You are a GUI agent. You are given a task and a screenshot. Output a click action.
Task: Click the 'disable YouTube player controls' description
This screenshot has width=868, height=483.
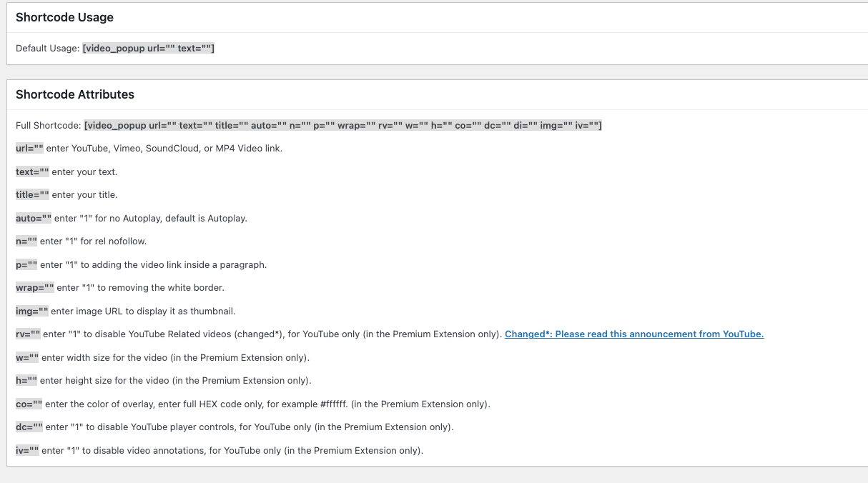click(250, 427)
